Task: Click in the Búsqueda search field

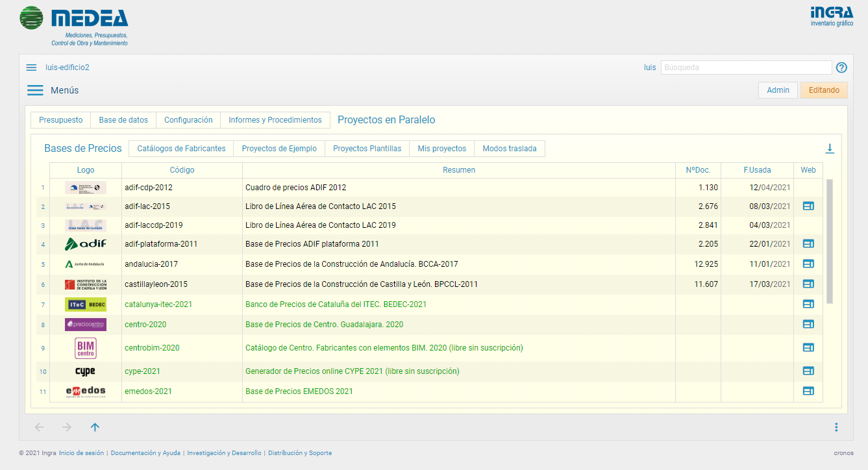Action: pos(745,68)
